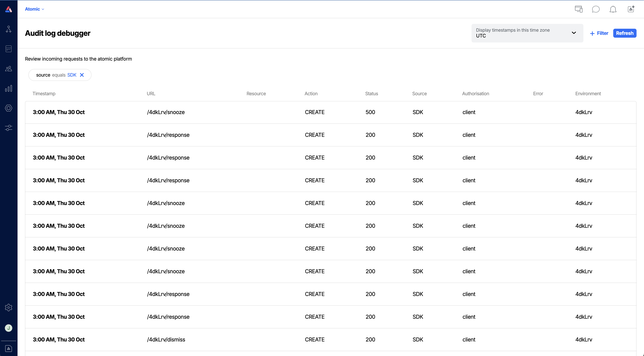Click the Filter link with plus icon
The width and height of the screenshot is (644, 356).
(x=599, y=33)
